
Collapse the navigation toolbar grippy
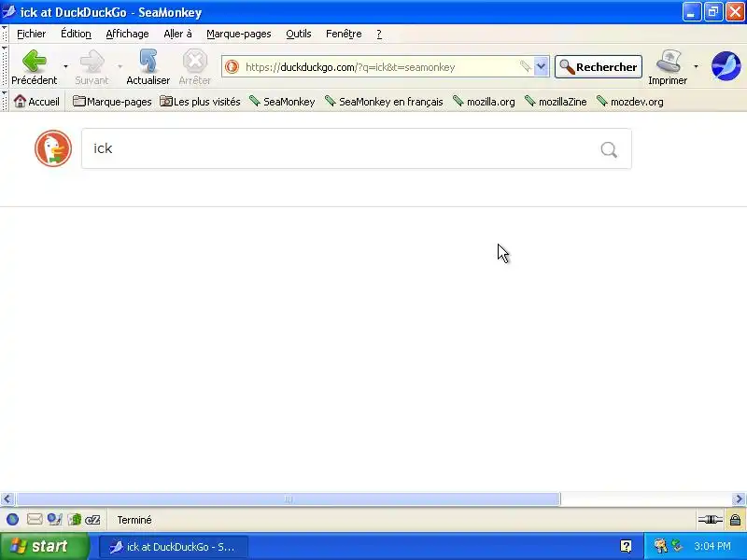click(5, 66)
